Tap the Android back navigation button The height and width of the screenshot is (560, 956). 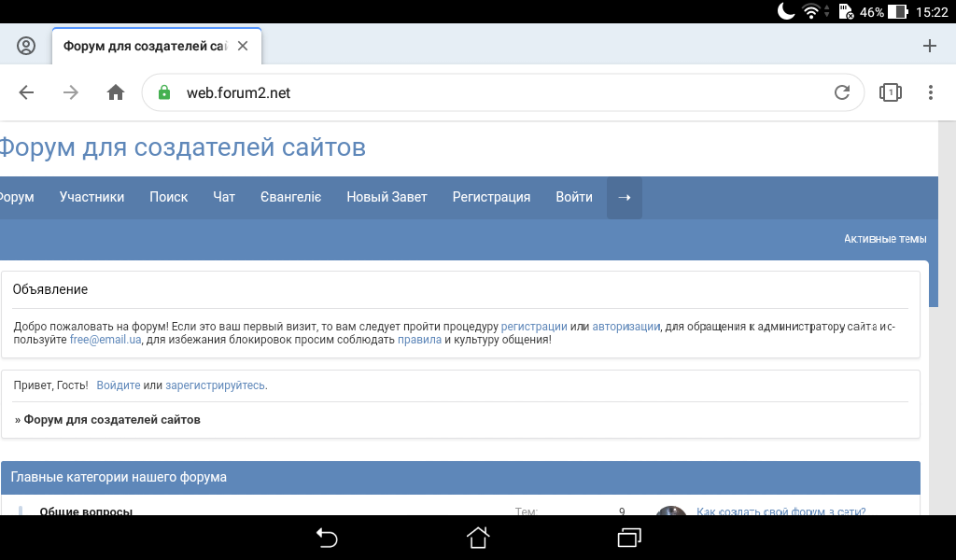[x=327, y=538]
